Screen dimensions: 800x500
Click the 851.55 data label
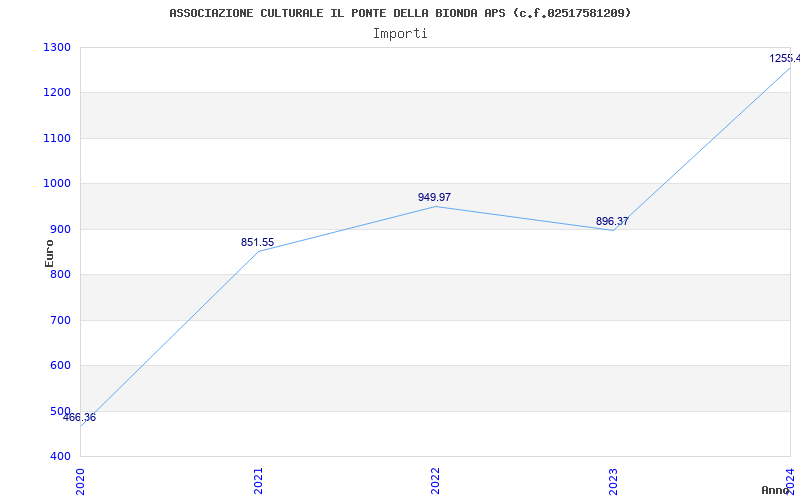tap(257, 242)
